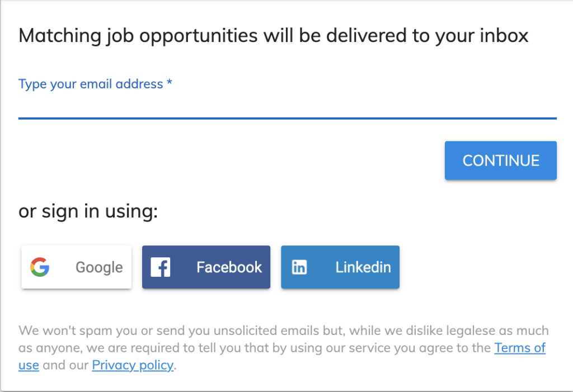Click the LinkedIn 'in' logo icon

point(299,267)
